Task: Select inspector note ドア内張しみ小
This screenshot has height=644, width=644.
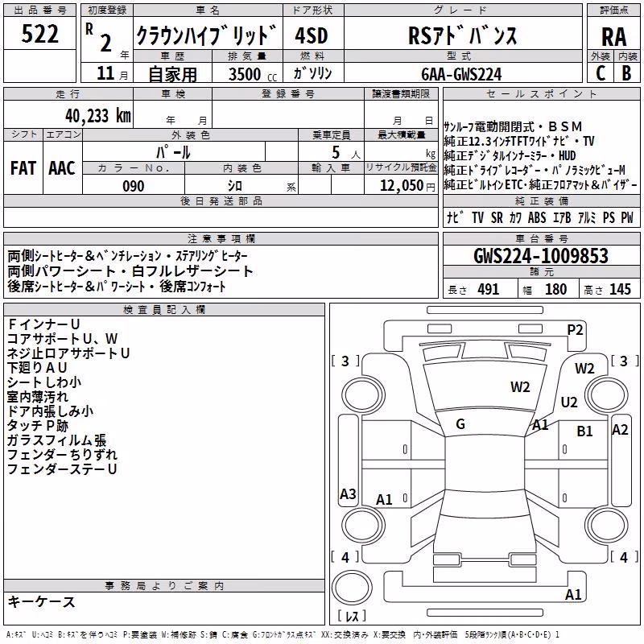Action: [50, 411]
